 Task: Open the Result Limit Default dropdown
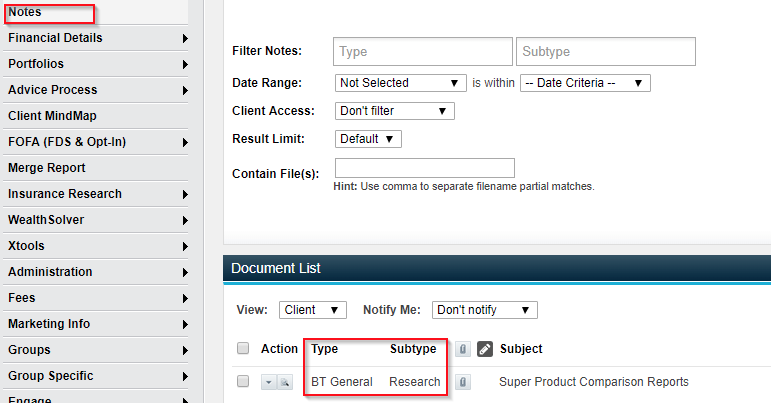coord(368,139)
